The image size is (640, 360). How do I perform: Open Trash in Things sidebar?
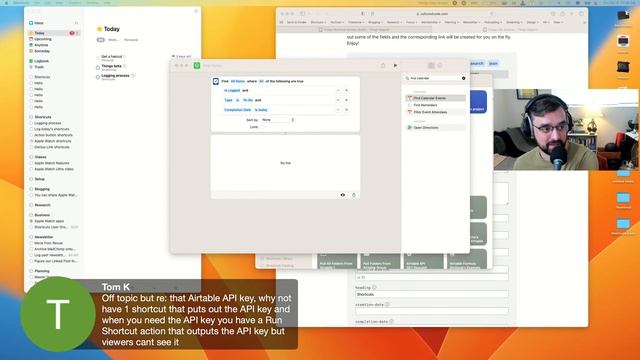pos(53,67)
